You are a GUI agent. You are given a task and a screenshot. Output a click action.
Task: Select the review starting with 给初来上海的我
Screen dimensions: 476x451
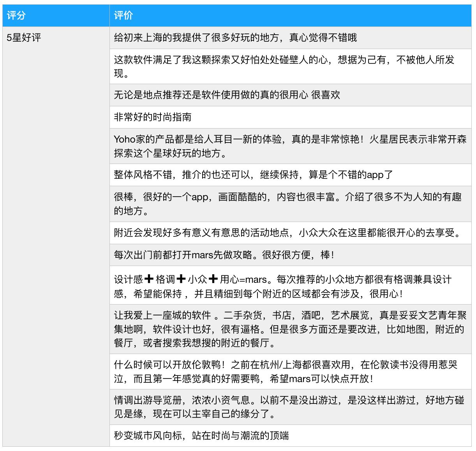[x=235, y=38]
